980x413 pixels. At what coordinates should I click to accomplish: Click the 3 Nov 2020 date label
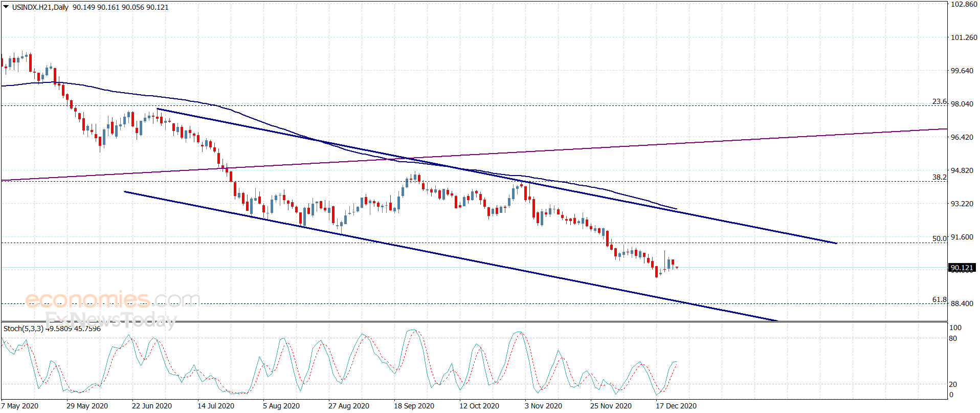pyautogui.click(x=543, y=406)
